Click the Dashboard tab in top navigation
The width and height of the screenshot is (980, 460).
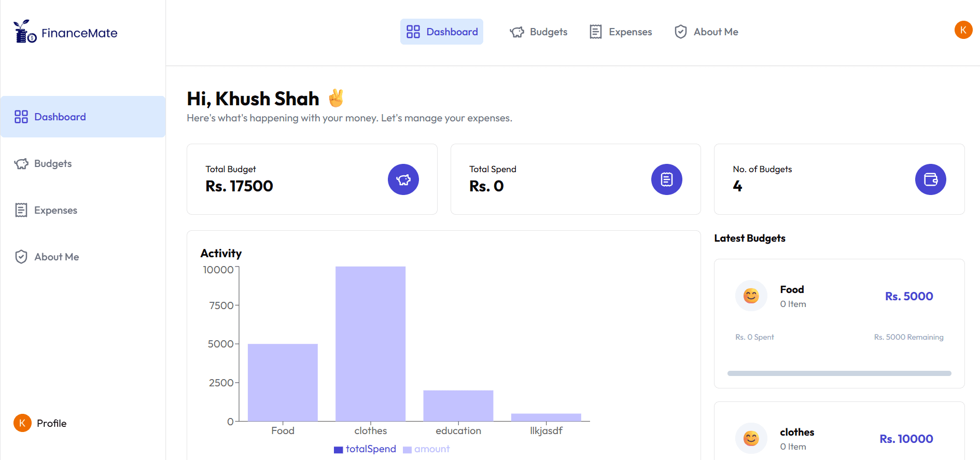pyautogui.click(x=442, y=32)
